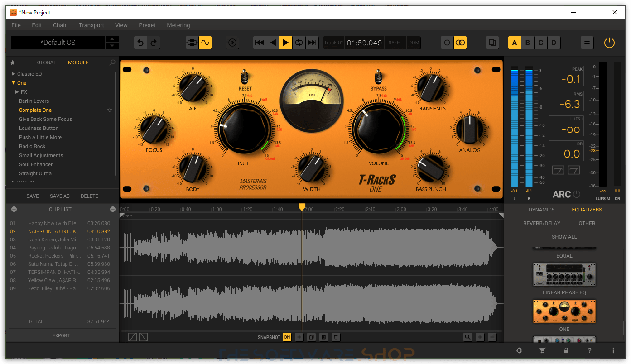Open preset search magnifier

(112, 62)
